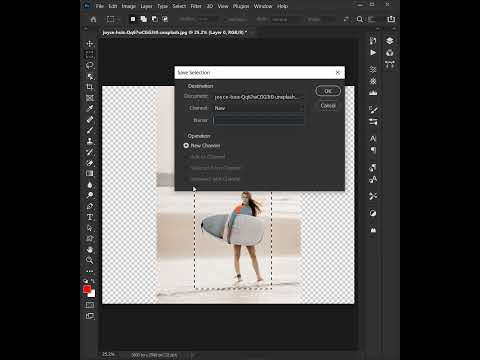Select the Gradient tool

(90, 174)
